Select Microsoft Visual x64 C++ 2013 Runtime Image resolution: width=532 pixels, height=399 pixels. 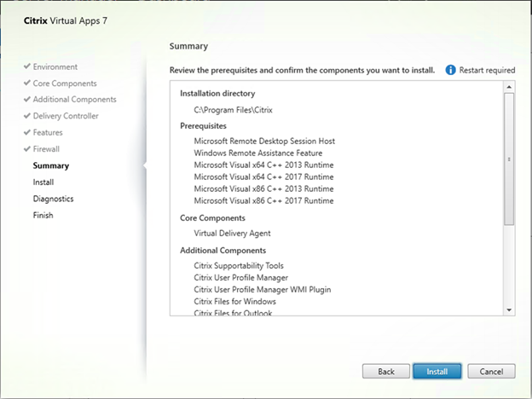[x=263, y=165]
